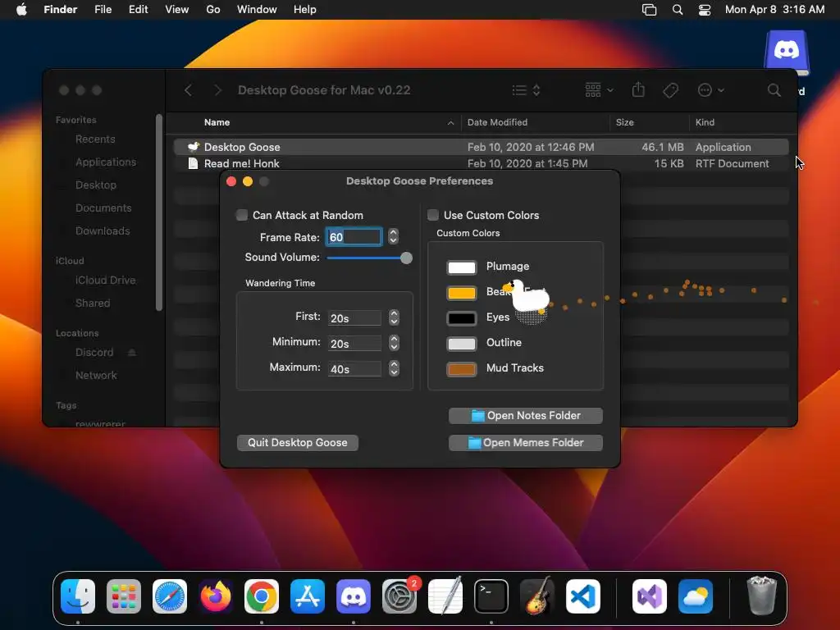Viewport: 840px width, 630px height.
Task: Click the Finder window search icon
Action: tap(774, 90)
